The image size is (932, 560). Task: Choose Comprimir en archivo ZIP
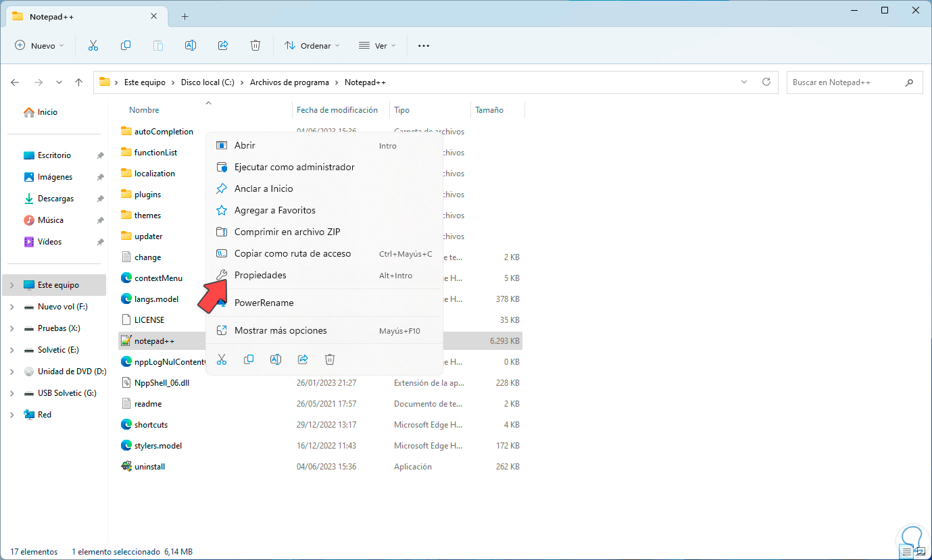[324, 232]
